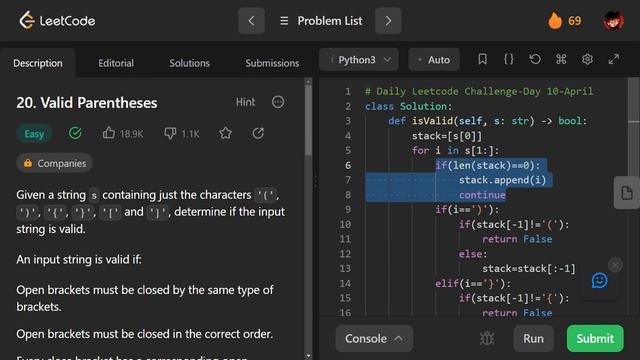Open the Python3 language dropdown
Viewport: 640px width, 360px height.
click(x=359, y=60)
